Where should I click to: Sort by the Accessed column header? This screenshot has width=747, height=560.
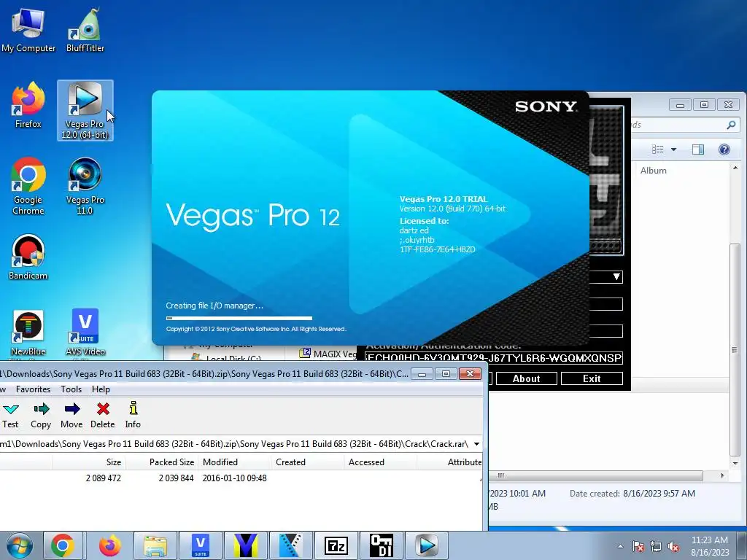(x=381, y=462)
